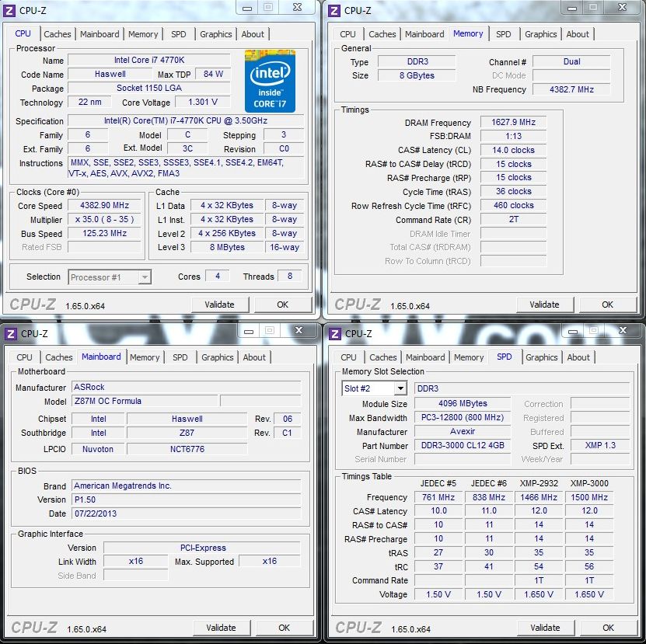Go to CPU tab in the SPD window

348,357
